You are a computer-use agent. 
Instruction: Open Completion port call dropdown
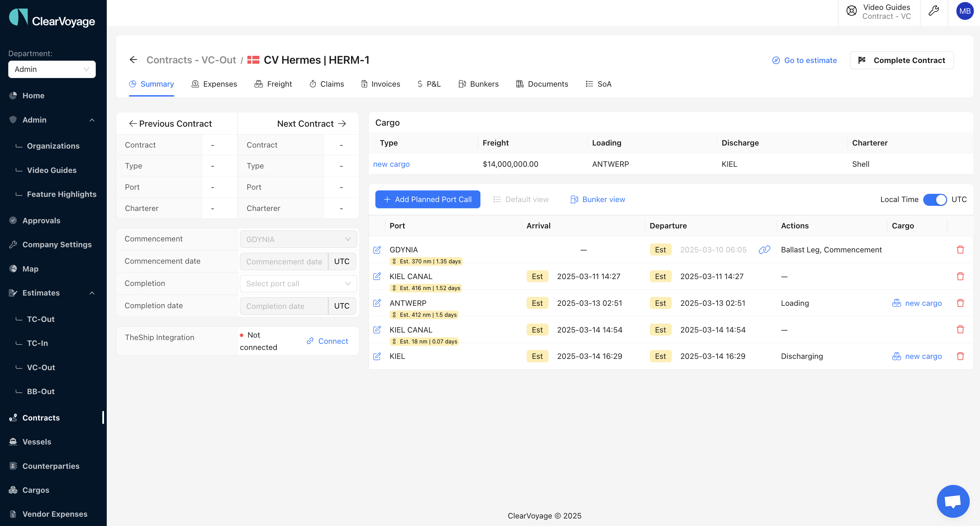(298, 284)
